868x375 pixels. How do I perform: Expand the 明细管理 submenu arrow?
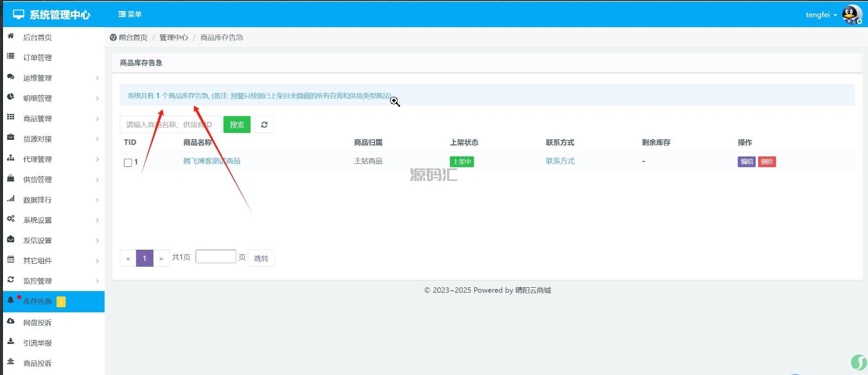(x=97, y=99)
